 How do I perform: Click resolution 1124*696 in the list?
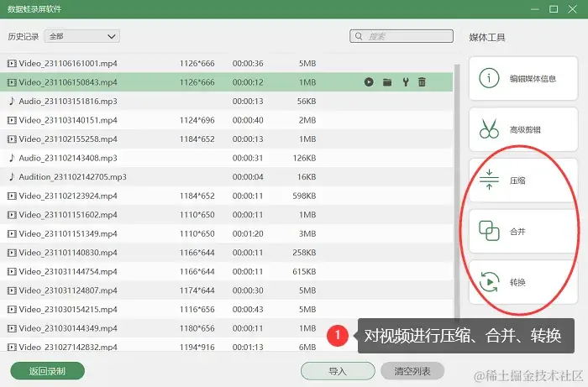[x=197, y=120]
